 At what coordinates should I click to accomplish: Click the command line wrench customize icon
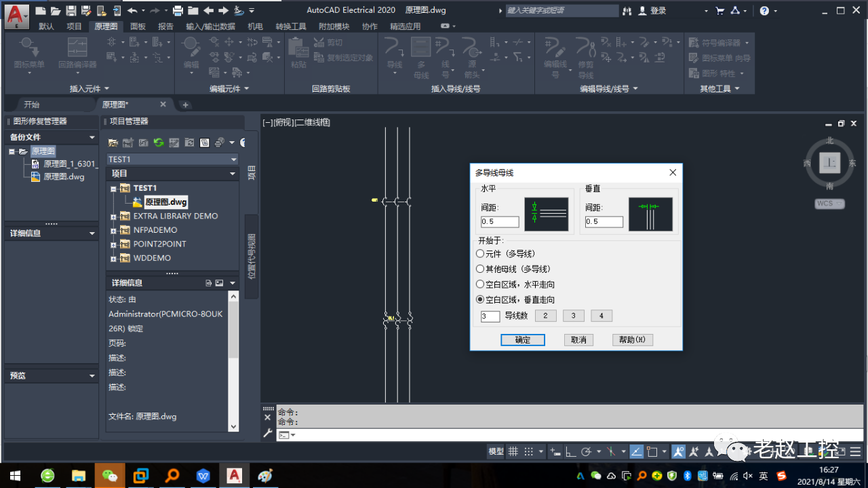coord(267,434)
